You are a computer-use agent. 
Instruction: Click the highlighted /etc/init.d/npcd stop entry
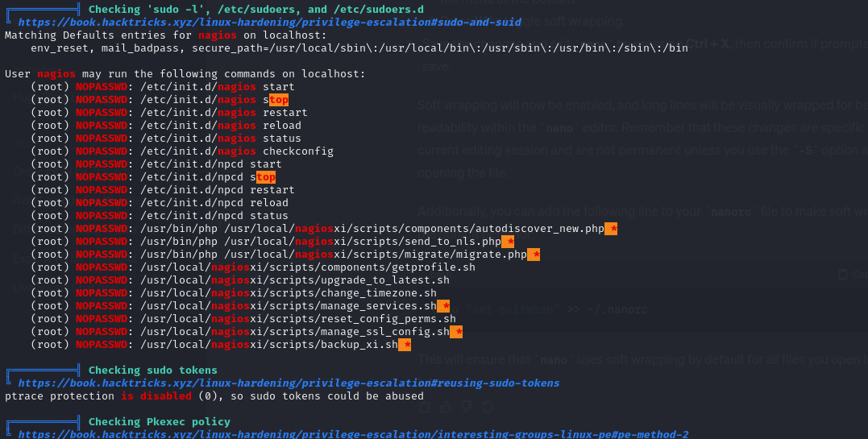click(153, 176)
